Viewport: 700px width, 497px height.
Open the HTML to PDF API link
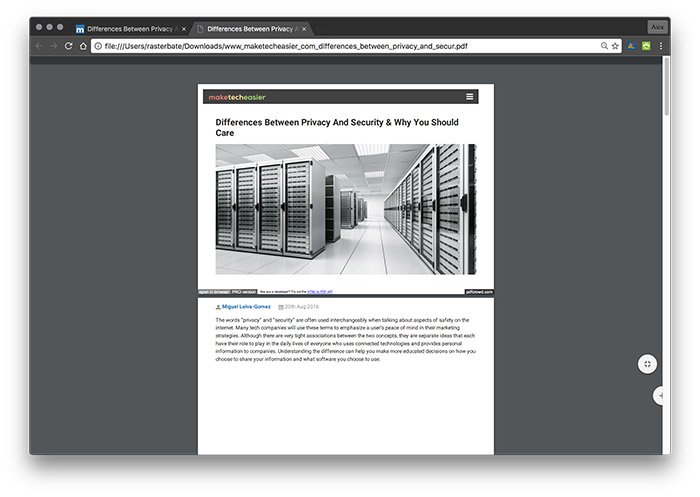pyautogui.click(x=320, y=292)
